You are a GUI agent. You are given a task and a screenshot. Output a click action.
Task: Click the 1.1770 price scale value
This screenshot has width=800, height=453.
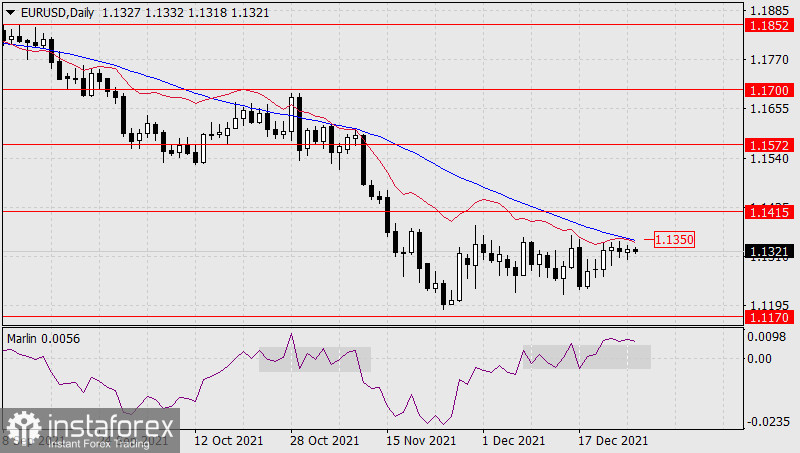(x=769, y=60)
